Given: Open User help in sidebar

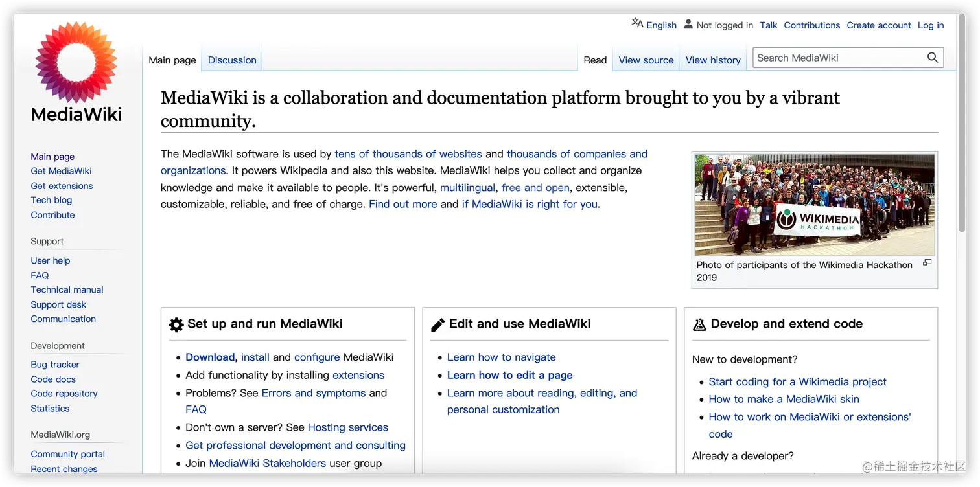Looking at the screenshot, I should click(x=51, y=260).
